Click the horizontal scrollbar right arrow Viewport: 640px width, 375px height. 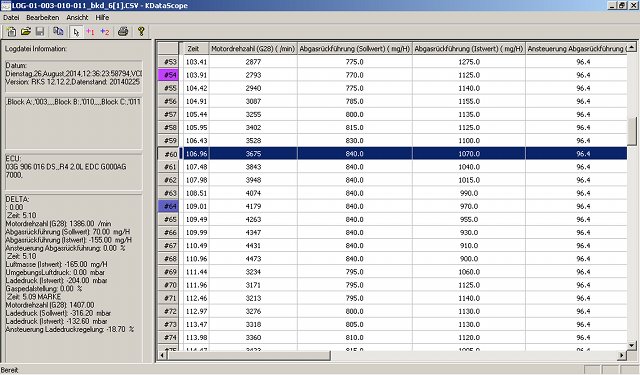click(622, 355)
